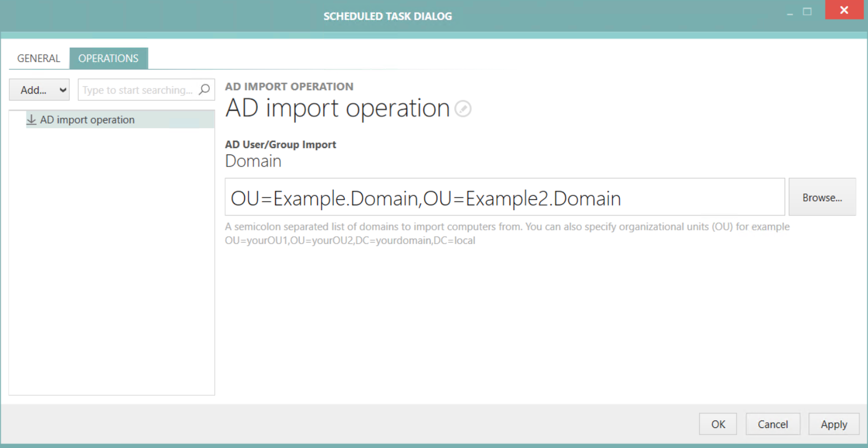Click into the Domain text field
This screenshot has height=448, width=868.
[x=504, y=198]
